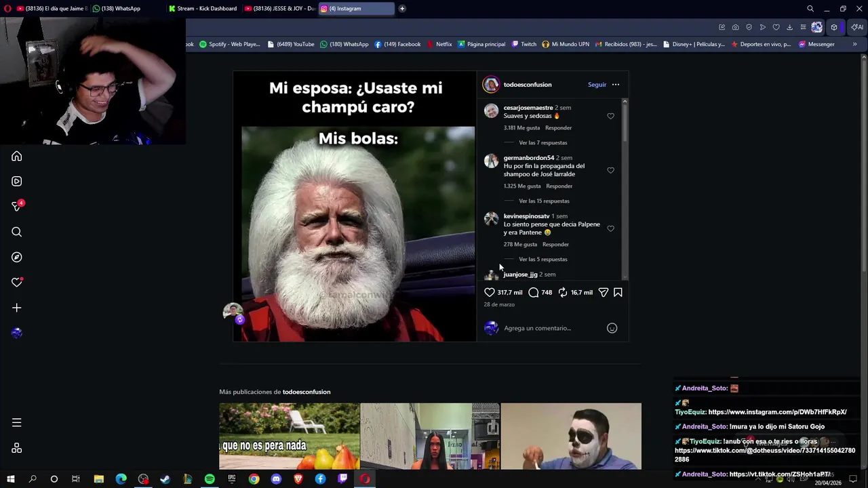Like germanbordon54's comment
The width and height of the screenshot is (868, 488).
point(610,170)
